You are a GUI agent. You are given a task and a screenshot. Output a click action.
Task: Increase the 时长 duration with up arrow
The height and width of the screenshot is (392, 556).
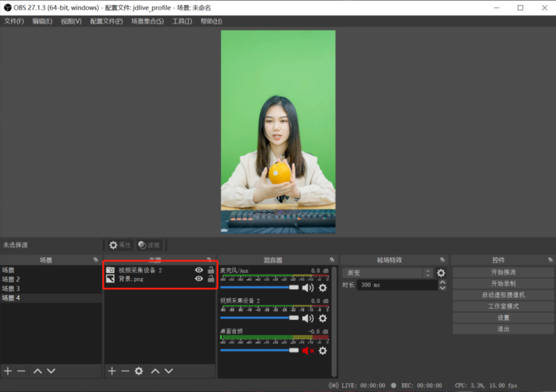pyautogui.click(x=443, y=282)
